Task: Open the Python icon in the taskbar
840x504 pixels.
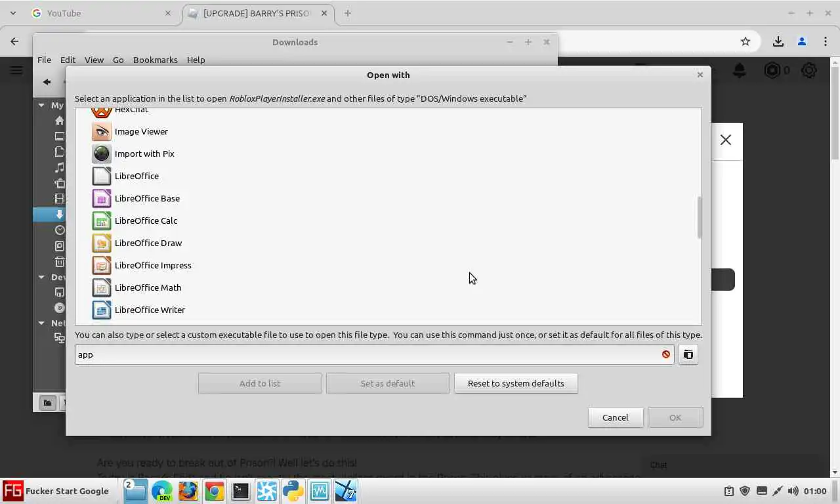Action: coord(293,491)
